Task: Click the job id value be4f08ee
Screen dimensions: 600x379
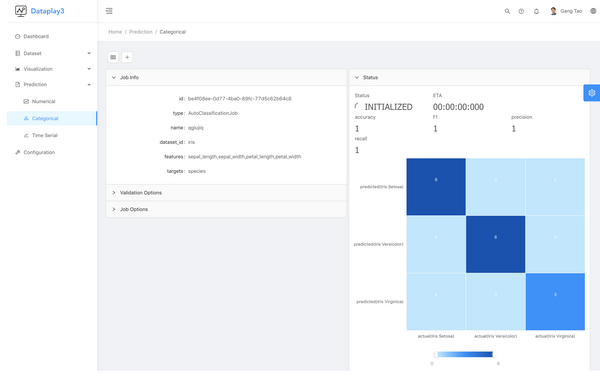Action: coord(240,98)
